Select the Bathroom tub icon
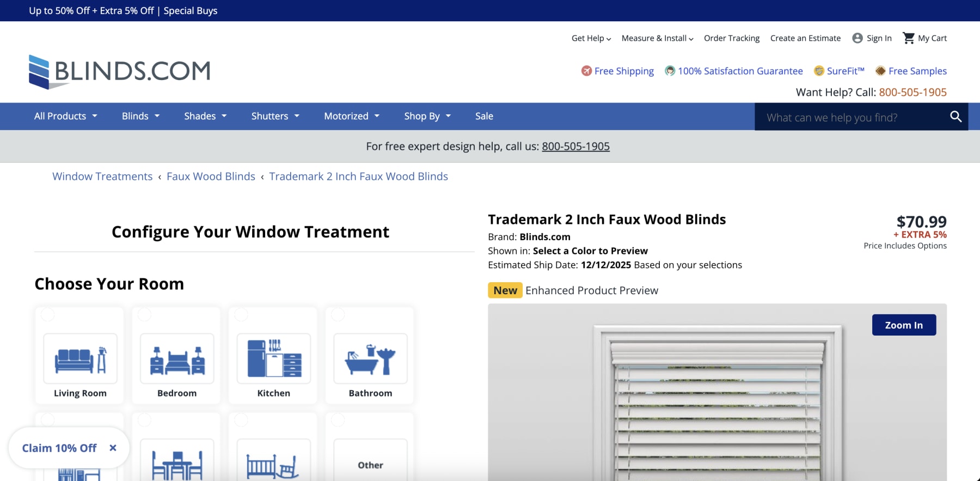Screen dimensions: 980x481 (x=370, y=359)
